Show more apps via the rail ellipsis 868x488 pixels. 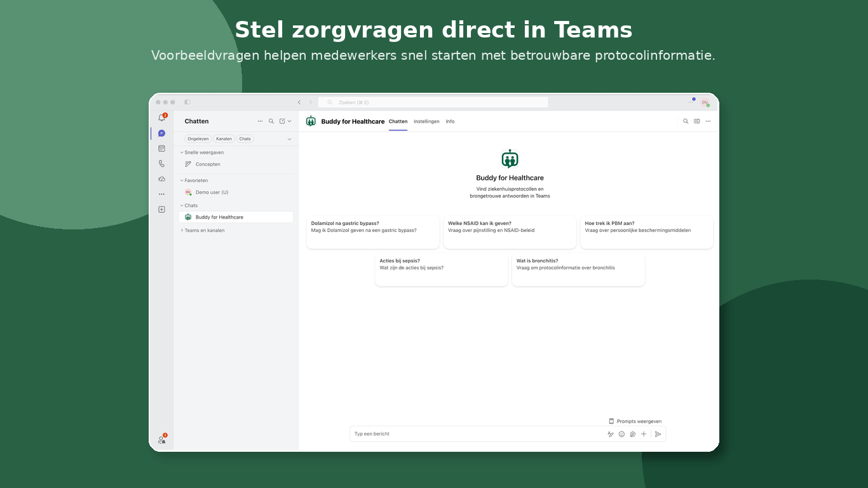coord(161,194)
